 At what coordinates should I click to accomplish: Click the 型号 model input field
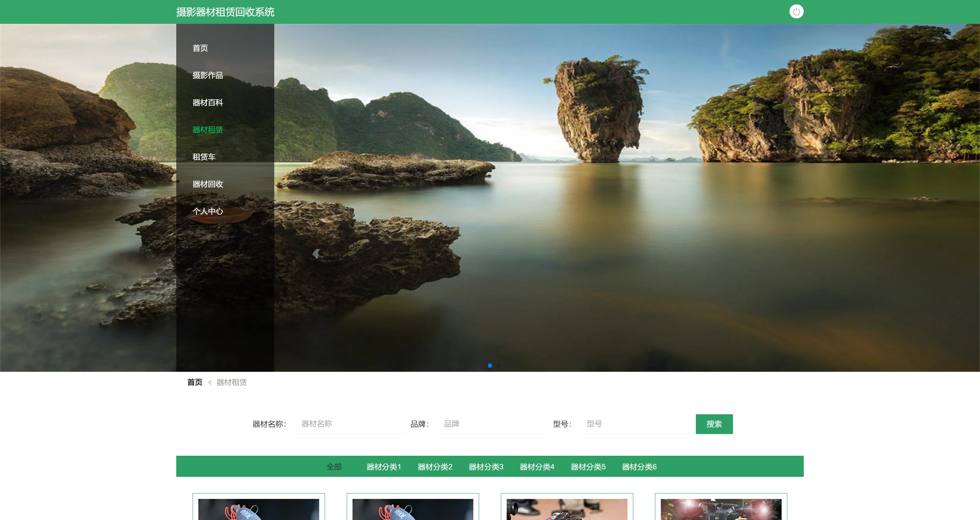[x=635, y=424]
